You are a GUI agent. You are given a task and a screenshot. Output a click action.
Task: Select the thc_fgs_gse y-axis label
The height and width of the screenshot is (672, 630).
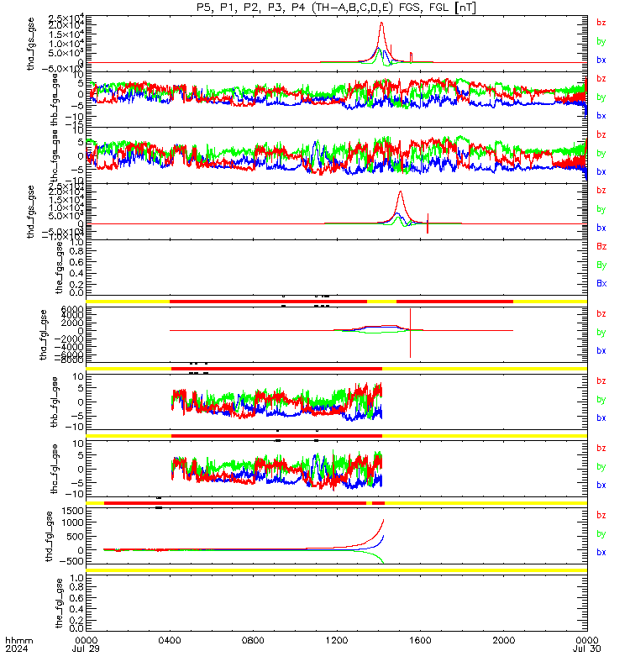click(x=55, y=156)
